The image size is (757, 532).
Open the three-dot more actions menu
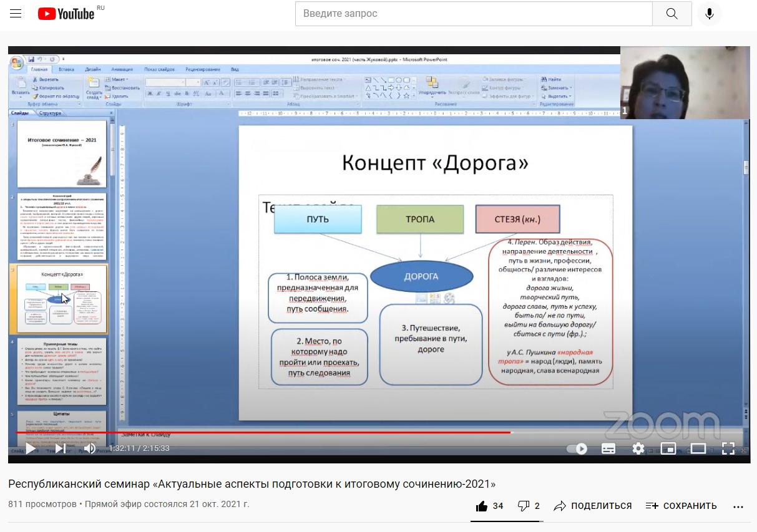click(x=738, y=506)
